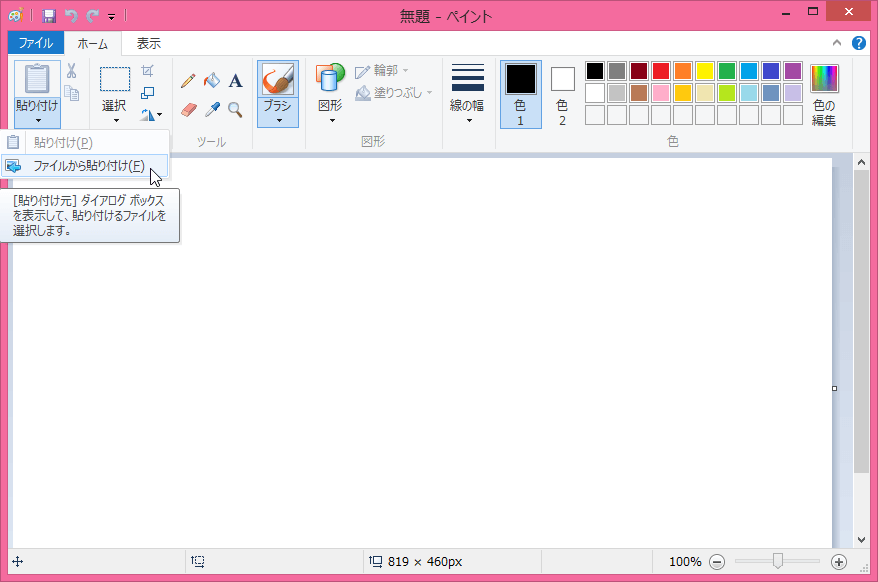Viewport: 878px width, 582px height.
Task: Select the Magnifier tool
Action: tap(236, 109)
